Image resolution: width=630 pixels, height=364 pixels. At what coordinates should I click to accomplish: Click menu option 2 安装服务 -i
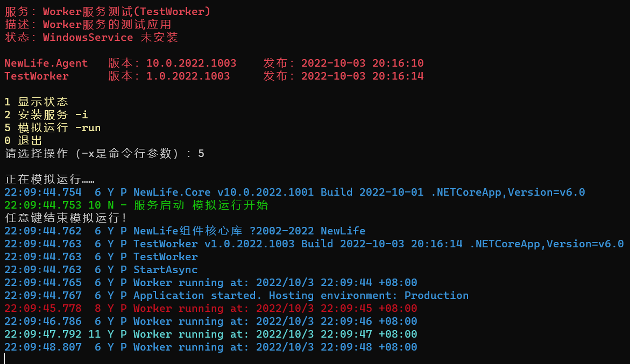coord(46,115)
